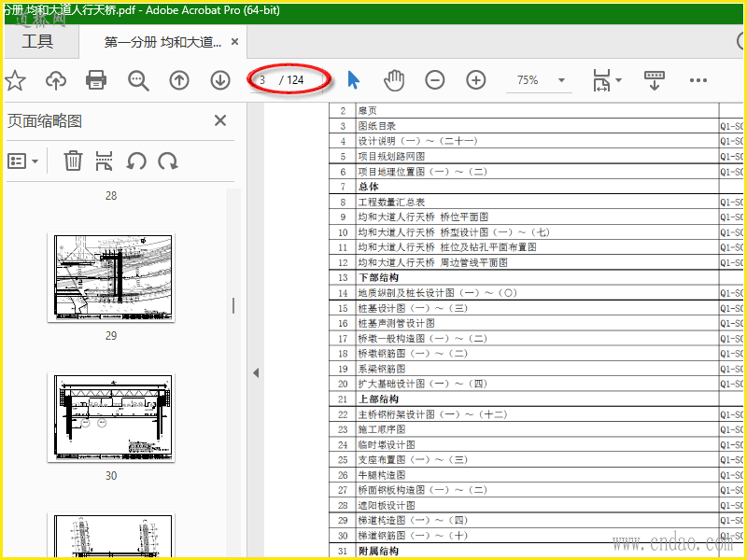Collapse the navigation pane arrow
The height and width of the screenshot is (560, 747).
click(256, 372)
